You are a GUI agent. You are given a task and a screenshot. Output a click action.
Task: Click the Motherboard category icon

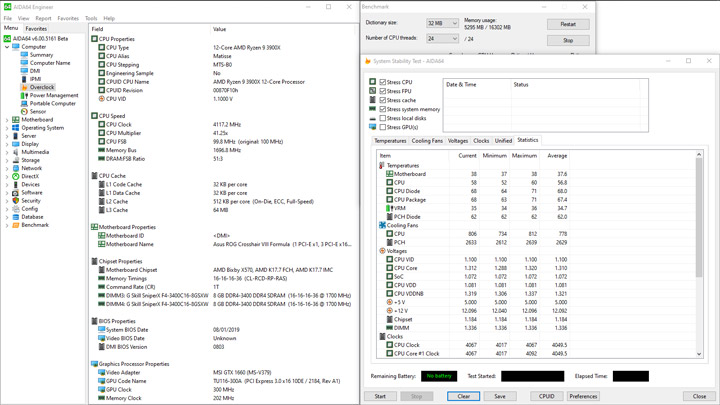point(16,119)
